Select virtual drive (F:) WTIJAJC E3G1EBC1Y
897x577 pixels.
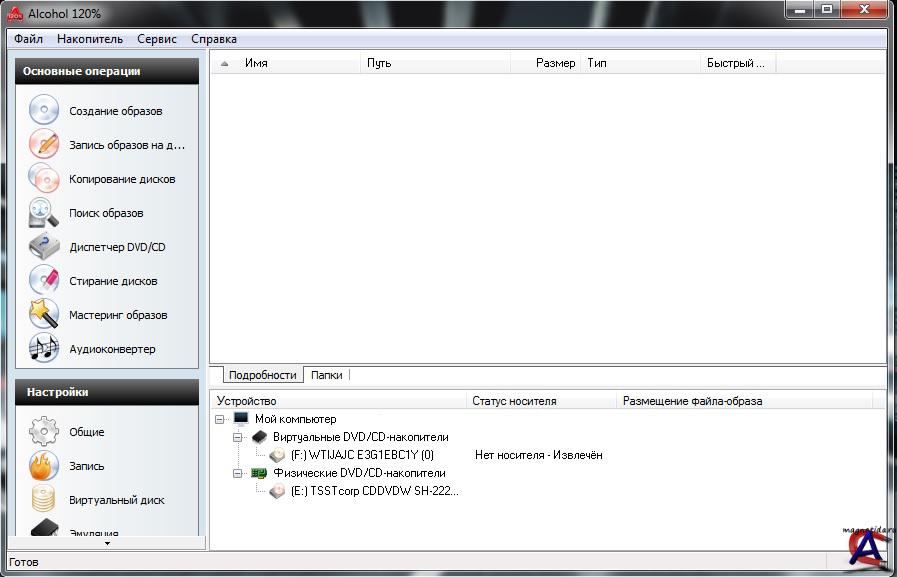tap(361, 455)
